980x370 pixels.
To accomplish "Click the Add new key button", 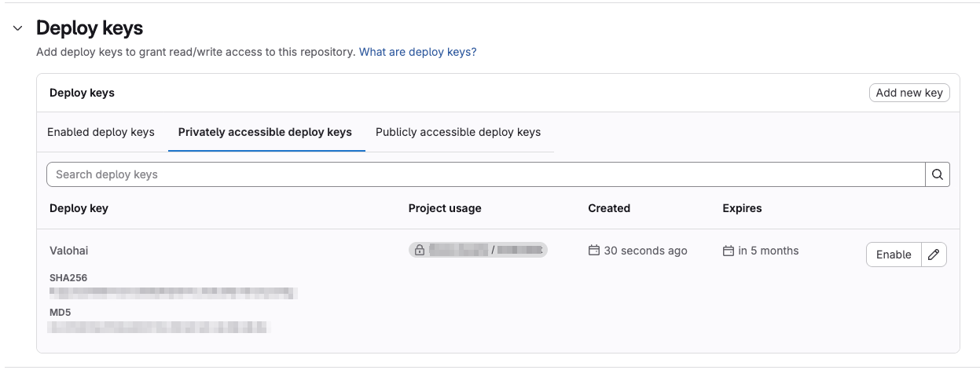I will (908, 93).
